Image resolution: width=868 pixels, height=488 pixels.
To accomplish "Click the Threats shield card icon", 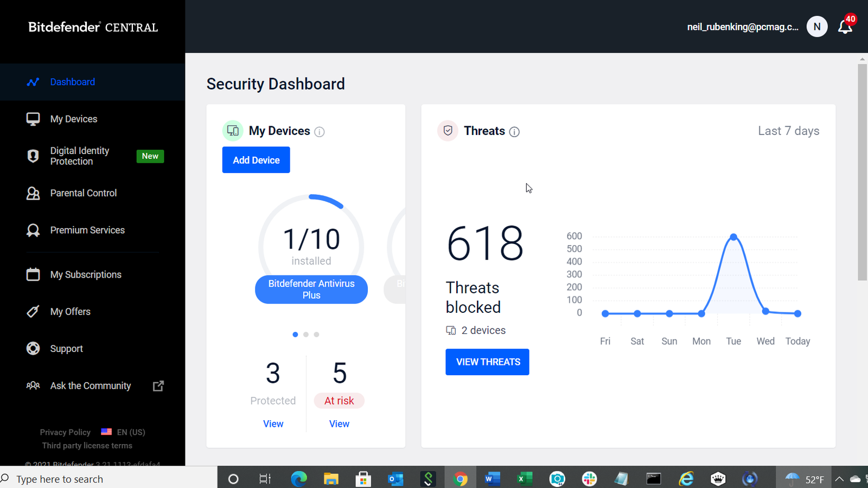I will [448, 131].
